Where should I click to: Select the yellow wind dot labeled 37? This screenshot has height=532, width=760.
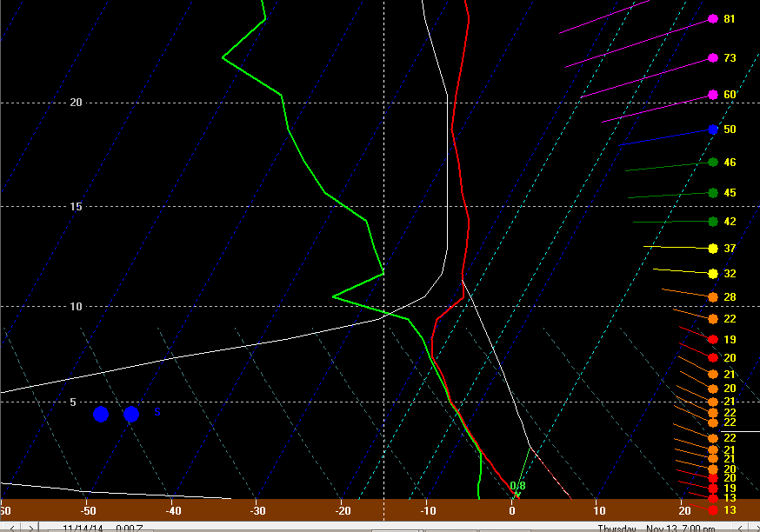click(713, 249)
